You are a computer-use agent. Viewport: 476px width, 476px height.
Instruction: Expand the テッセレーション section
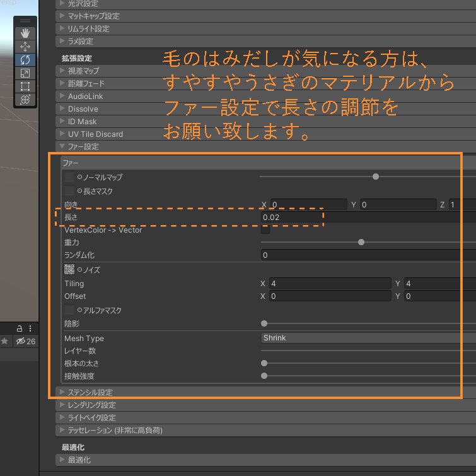tap(265, 430)
